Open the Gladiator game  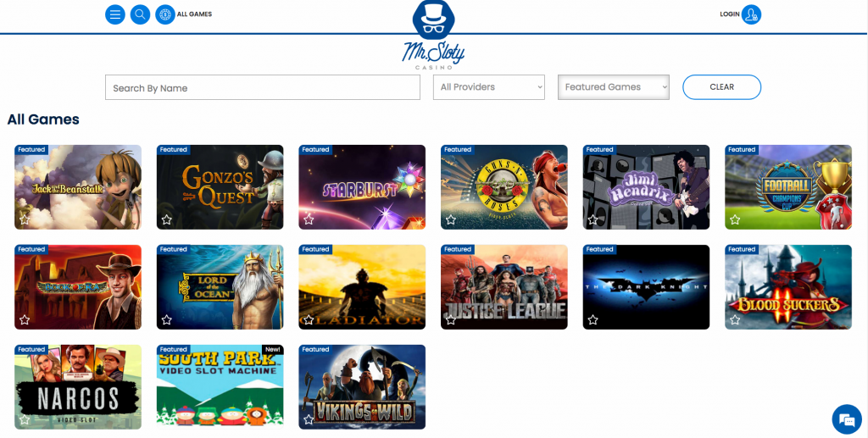[362, 287]
